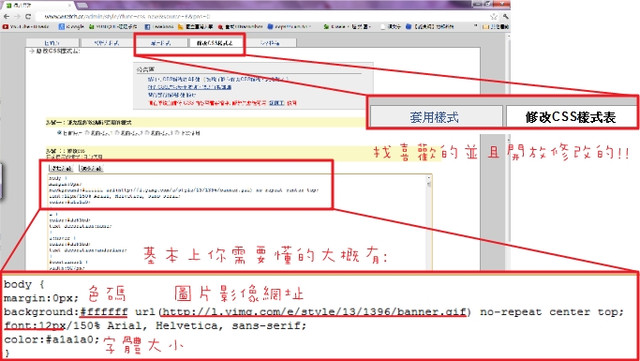
Task: Select the first (checked) style radio option
Action: pyautogui.click(x=60, y=133)
